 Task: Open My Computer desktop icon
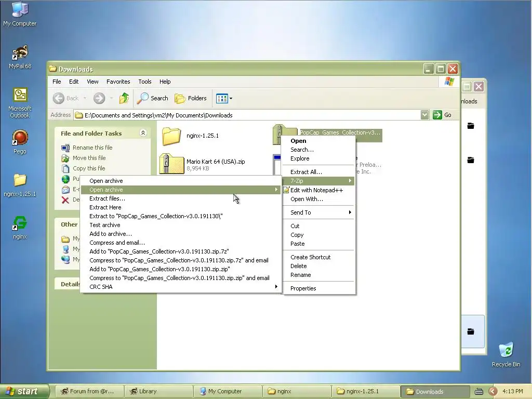point(20,14)
